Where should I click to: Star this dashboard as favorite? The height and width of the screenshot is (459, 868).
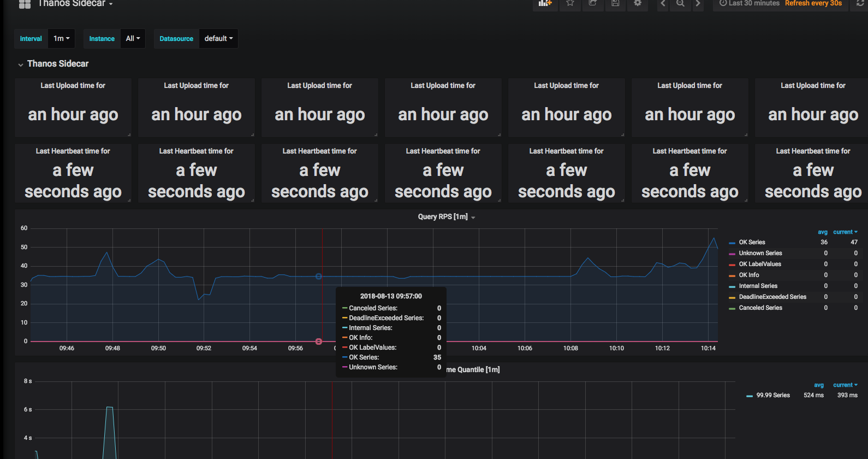click(x=570, y=3)
